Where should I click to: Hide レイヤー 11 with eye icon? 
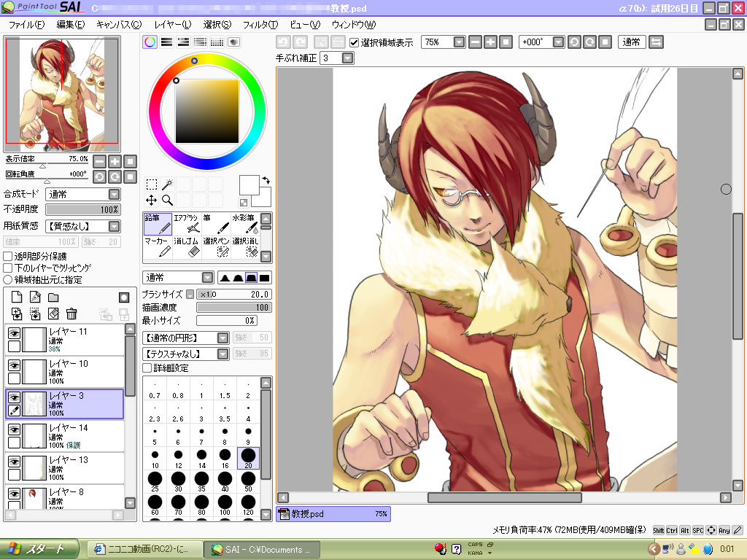pyautogui.click(x=15, y=333)
